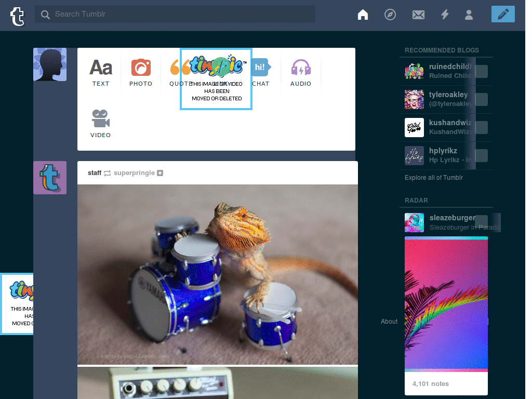Open the staff blog name link
This screenshot has height=399, width=532.
pyautogui.click(x=95, y=173)
